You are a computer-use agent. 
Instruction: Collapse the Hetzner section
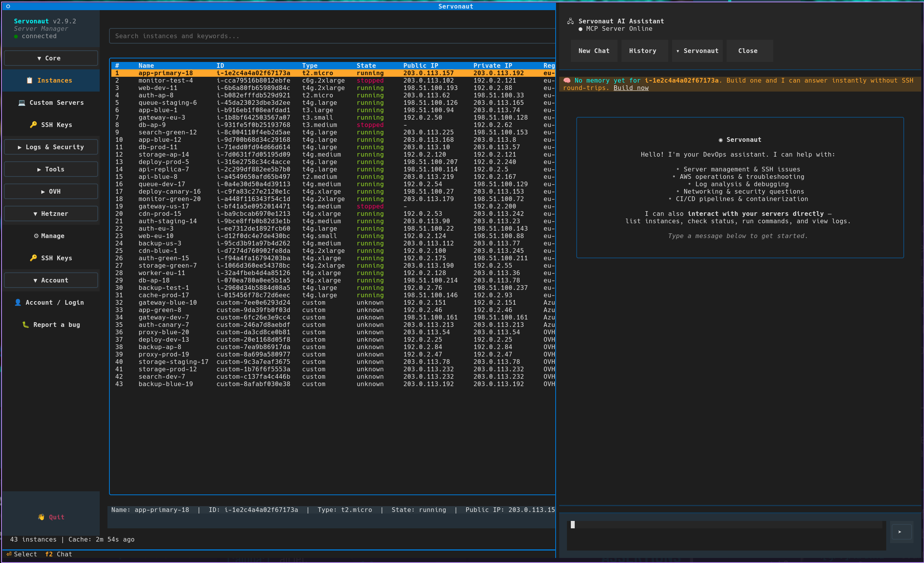coord(51,214)
